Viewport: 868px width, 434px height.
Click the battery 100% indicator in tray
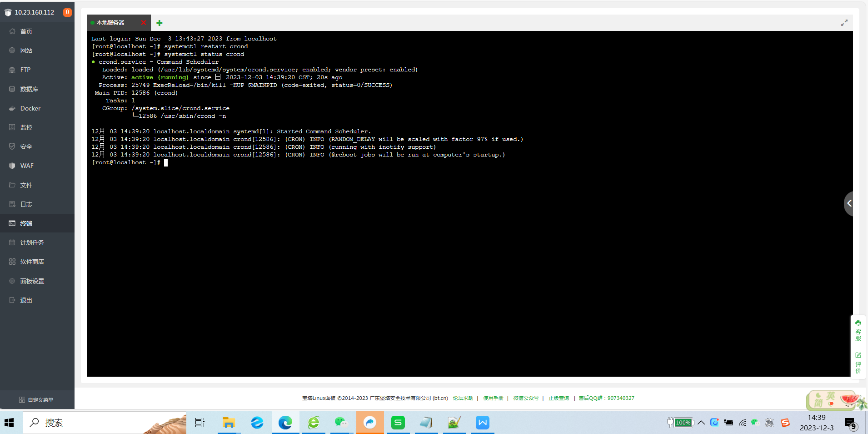[680, 423]
